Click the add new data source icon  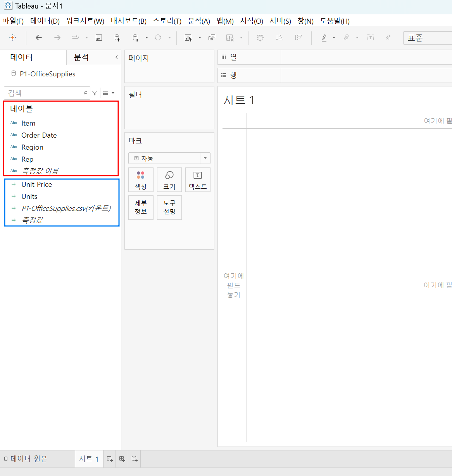pos(117,38)
